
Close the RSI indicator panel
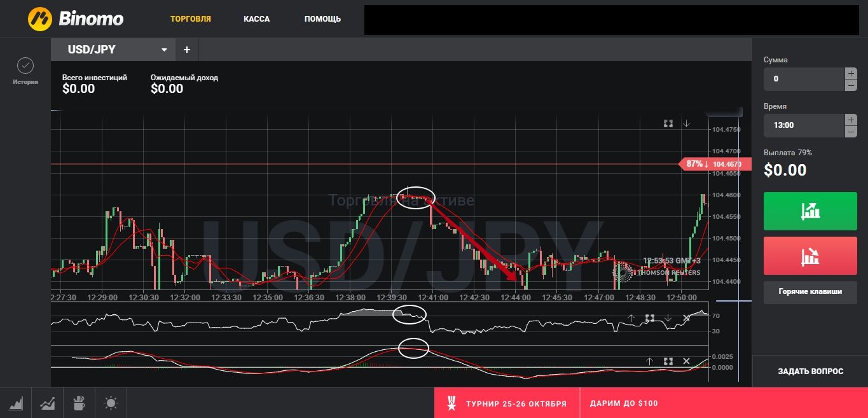click(686, 317)
